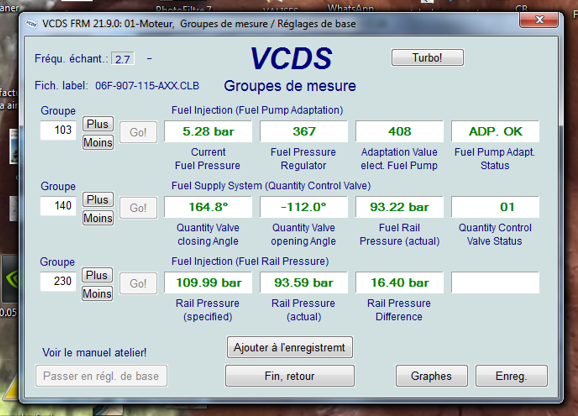Screen dimensions: 578x416
Task: Select the group number field showing 140
Action: (x=58, y=206)
